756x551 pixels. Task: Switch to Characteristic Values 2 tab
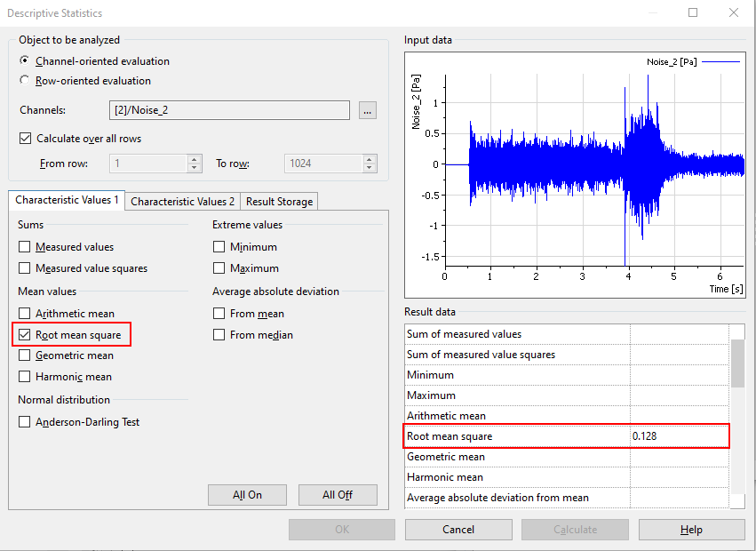coord(183,202)
